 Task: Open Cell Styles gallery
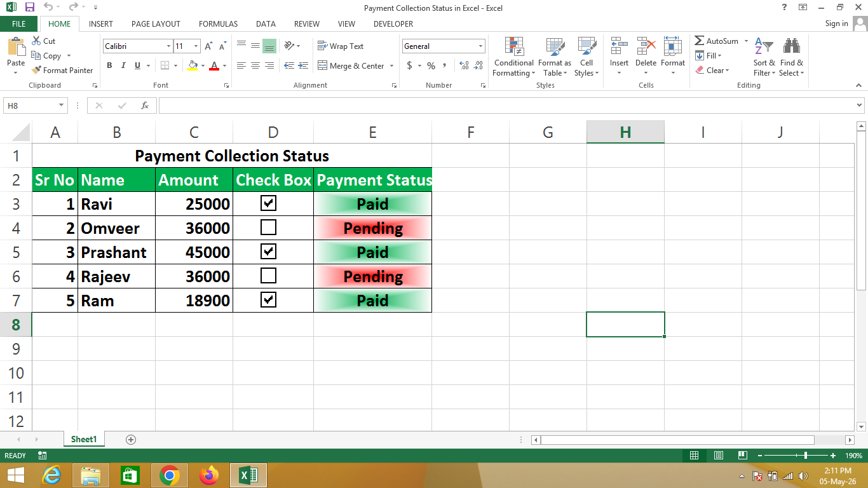(x=587, y=57)
